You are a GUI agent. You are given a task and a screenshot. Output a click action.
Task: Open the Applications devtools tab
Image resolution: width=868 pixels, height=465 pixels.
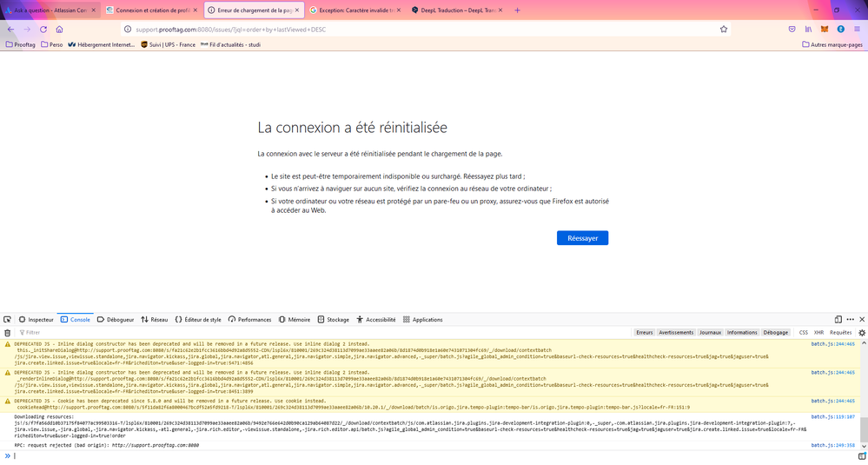click(x=423, y=319)
